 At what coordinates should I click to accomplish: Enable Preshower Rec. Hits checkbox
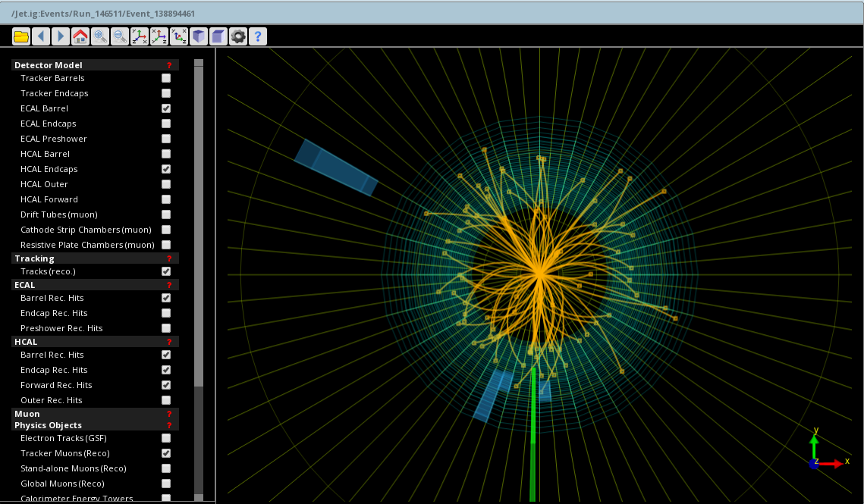166,328
